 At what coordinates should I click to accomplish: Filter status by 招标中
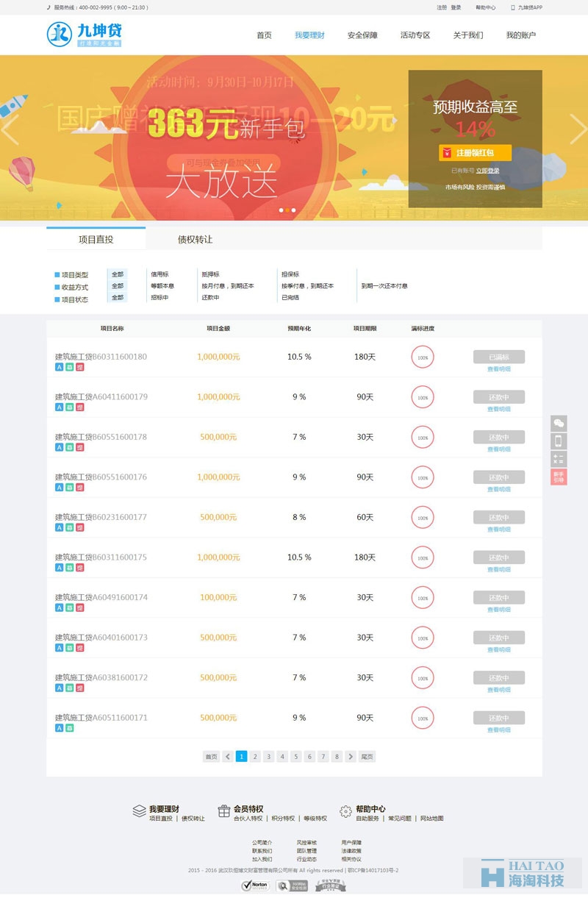click(x=159, y=298)
